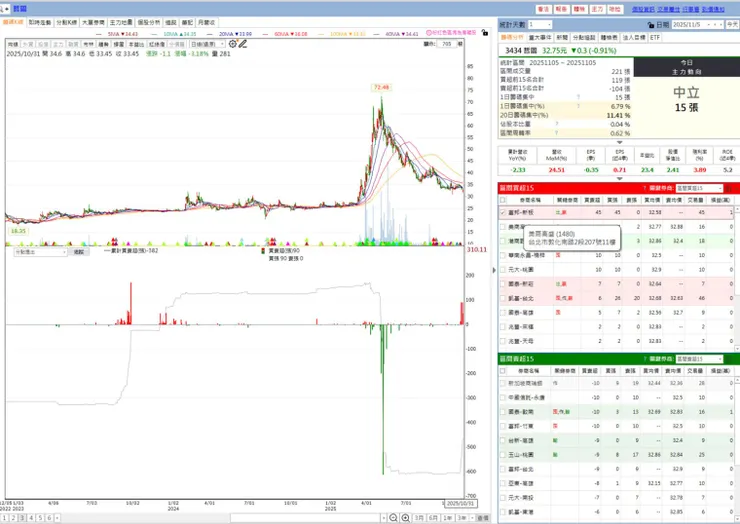This screenshot has width=740, height=524.
Task: Click the zoom in magnifier icon
Action: 405,518
